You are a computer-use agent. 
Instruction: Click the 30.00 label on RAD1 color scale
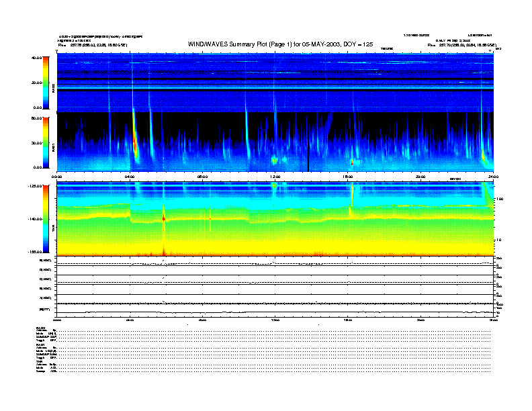click(x=36, y=143)
